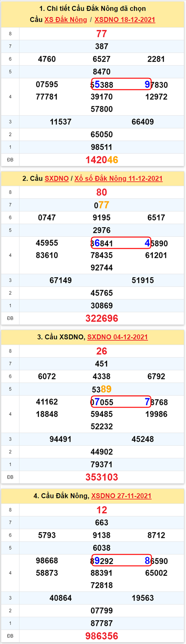This screenshot has height=644, width=186.
Task: Click the prize-6 number 2281
Action: tap(156, 59)
